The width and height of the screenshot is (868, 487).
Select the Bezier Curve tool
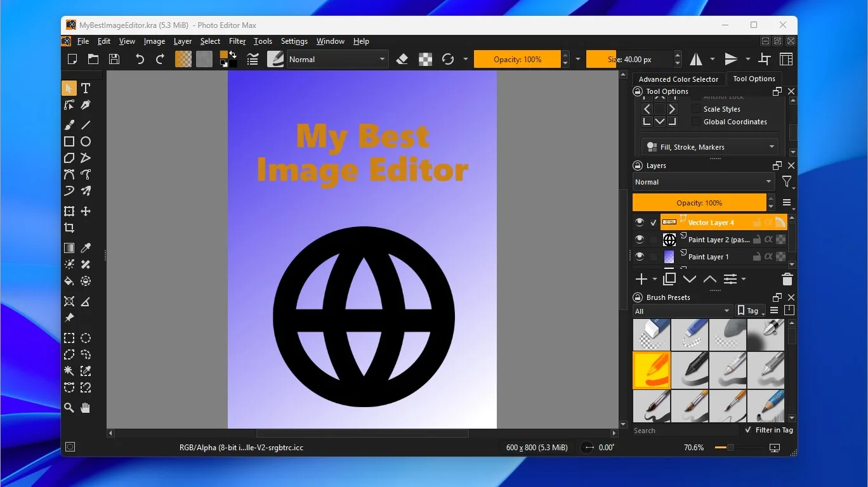click(x=69, y=174)
